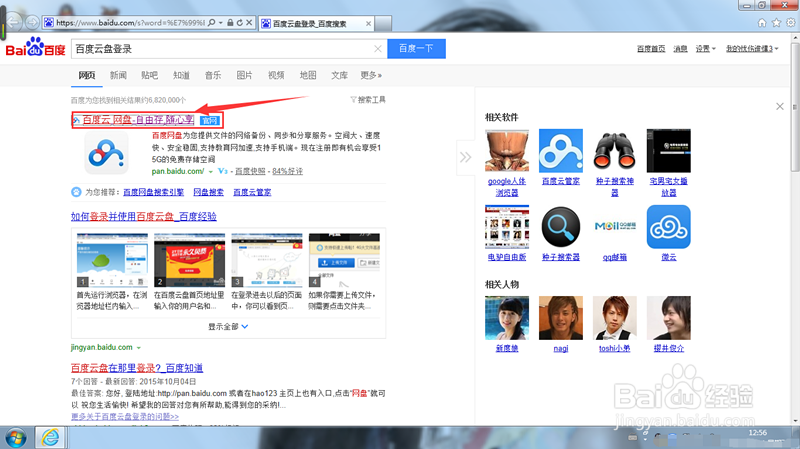Click Internet Explorer taskbar icon
This screenshot has height=449, width=800.
pos(50,437)
